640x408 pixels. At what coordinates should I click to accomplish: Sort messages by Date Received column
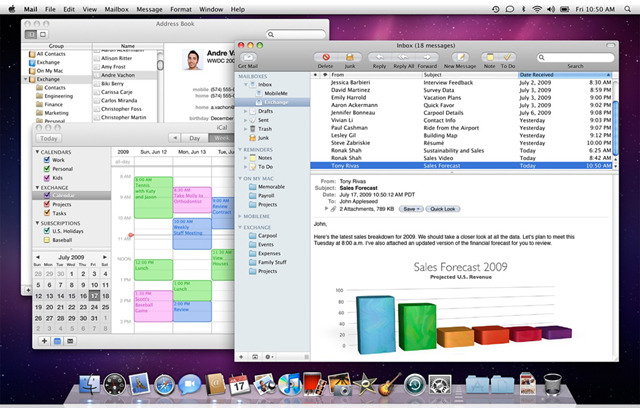[x=565, y=75]
